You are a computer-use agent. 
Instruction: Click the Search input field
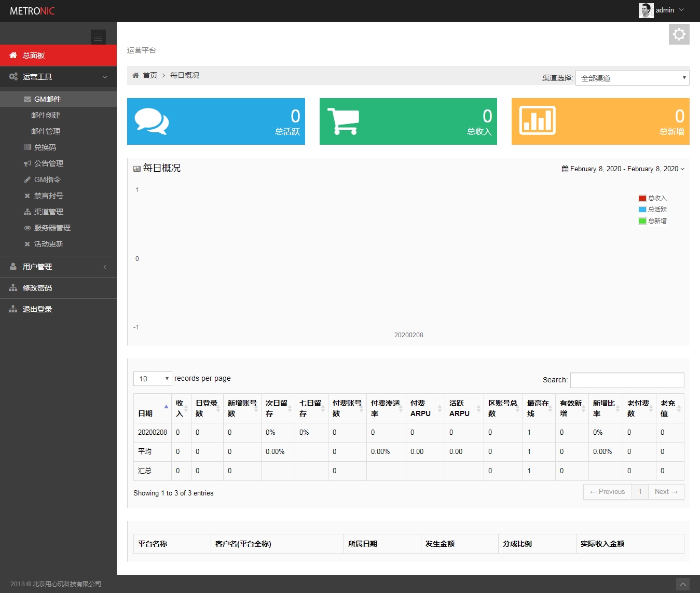(x=626, y=380)
